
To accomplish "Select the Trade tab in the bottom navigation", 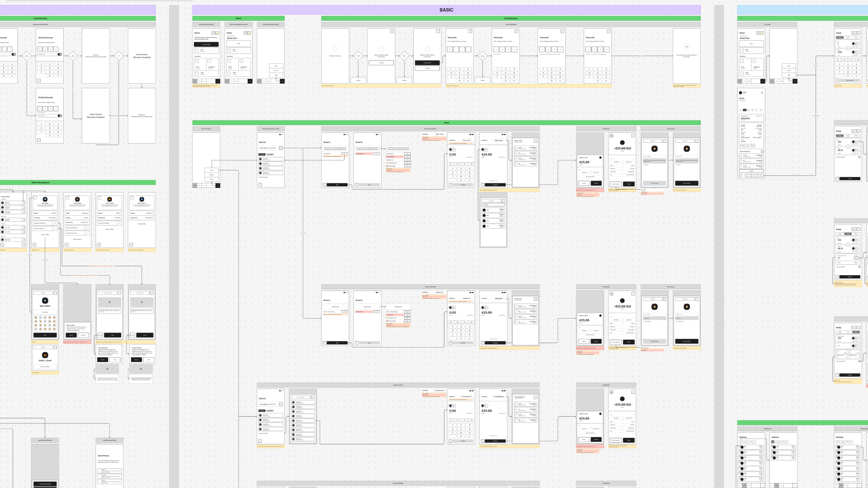I will 199,81.
